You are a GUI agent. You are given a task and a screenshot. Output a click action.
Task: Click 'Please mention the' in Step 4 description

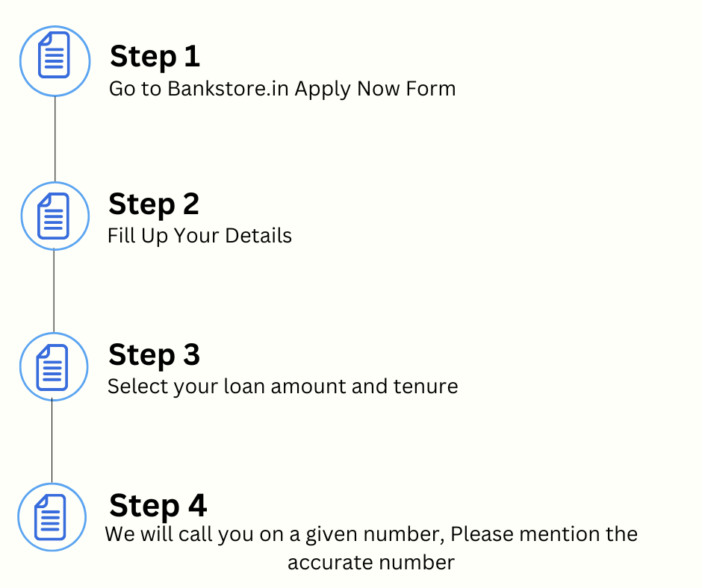544,534
